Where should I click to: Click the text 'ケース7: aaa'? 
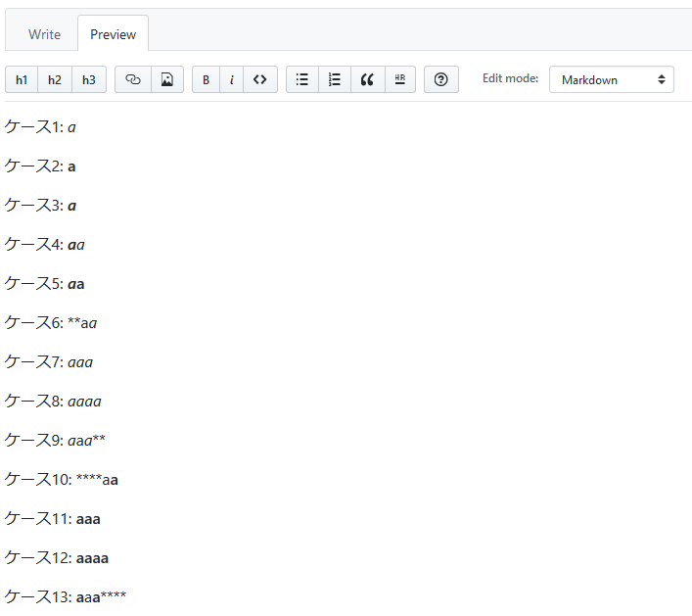click(49, 362)
